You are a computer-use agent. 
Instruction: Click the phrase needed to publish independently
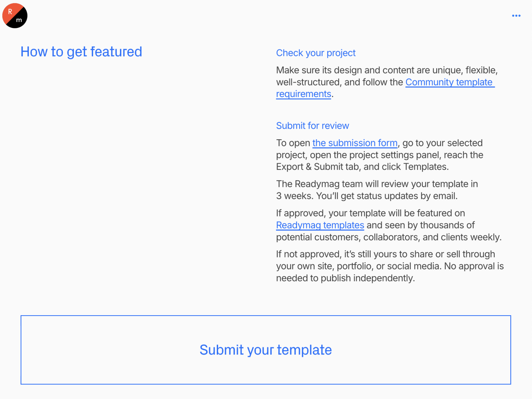[x=345, y=278]
